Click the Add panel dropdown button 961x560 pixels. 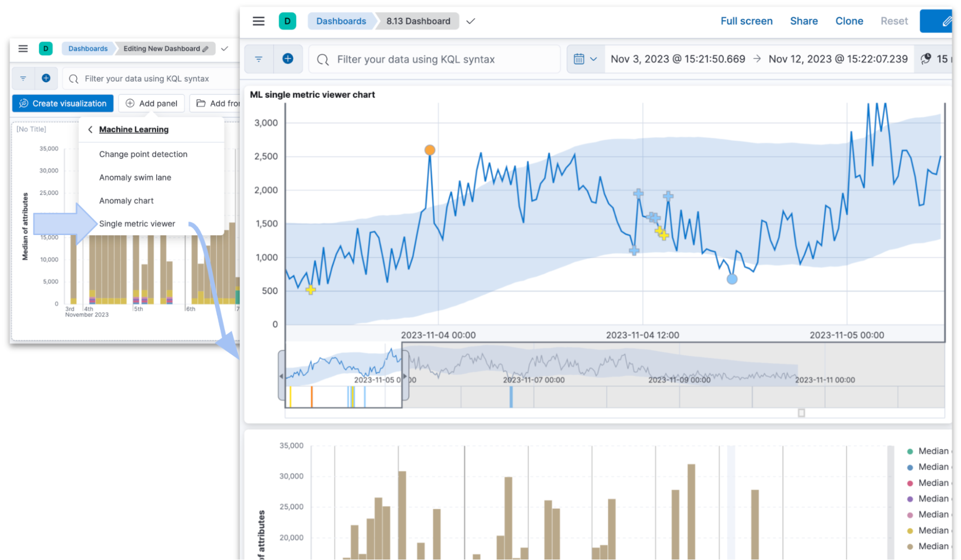point(151,103)
